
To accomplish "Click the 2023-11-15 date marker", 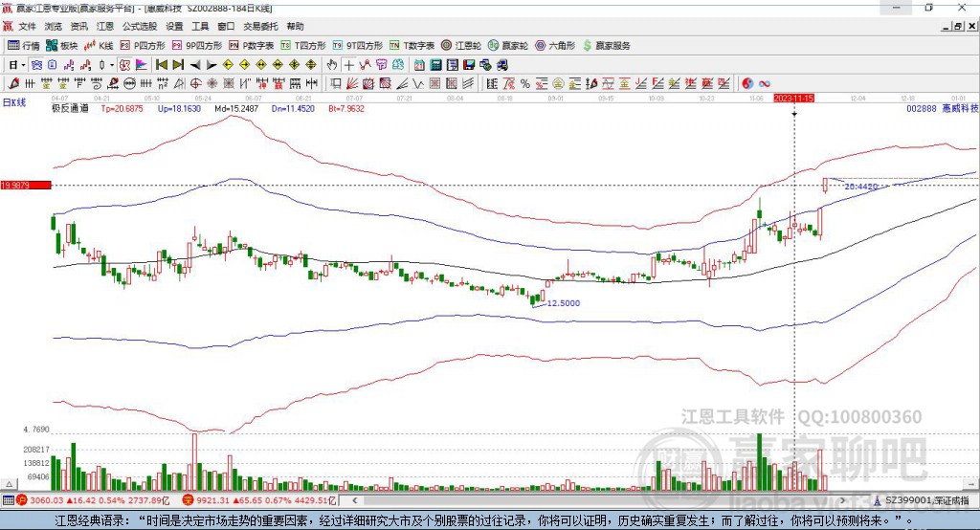I will (793, 99).
